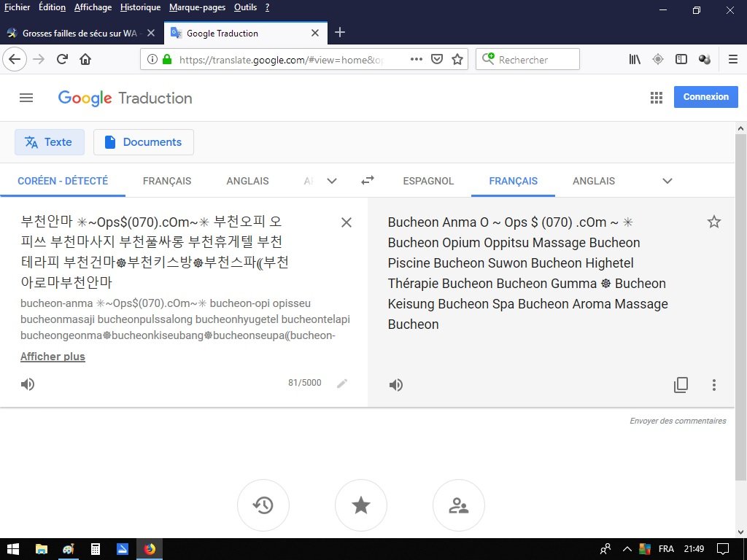Select Espagnol as target language
Viewport: 747px width, 560px height.
click(428, 181)
